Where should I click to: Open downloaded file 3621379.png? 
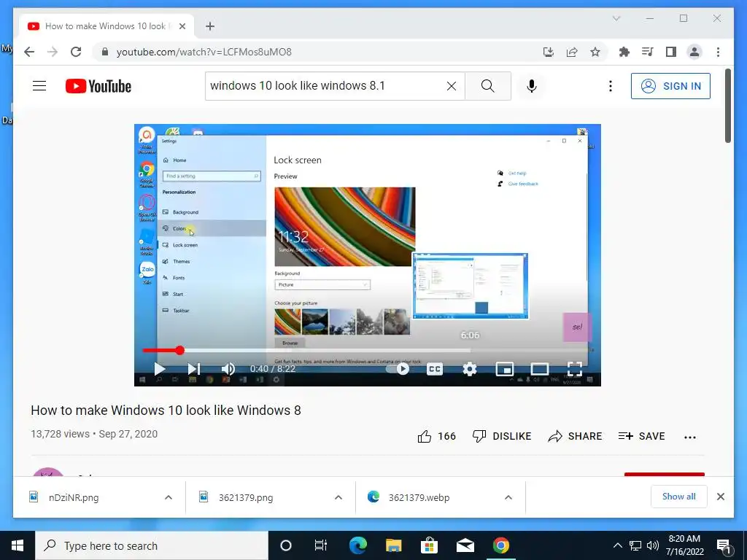tap(245, 497)
